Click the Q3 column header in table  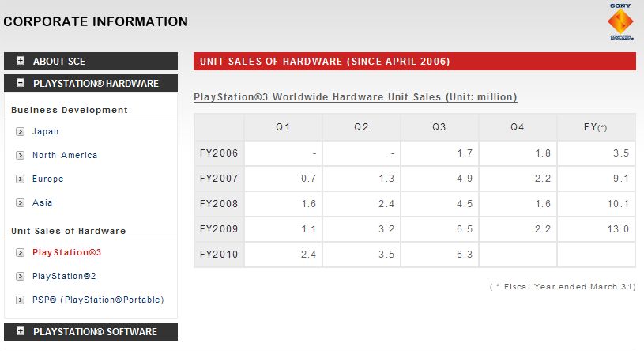point(439,127)
